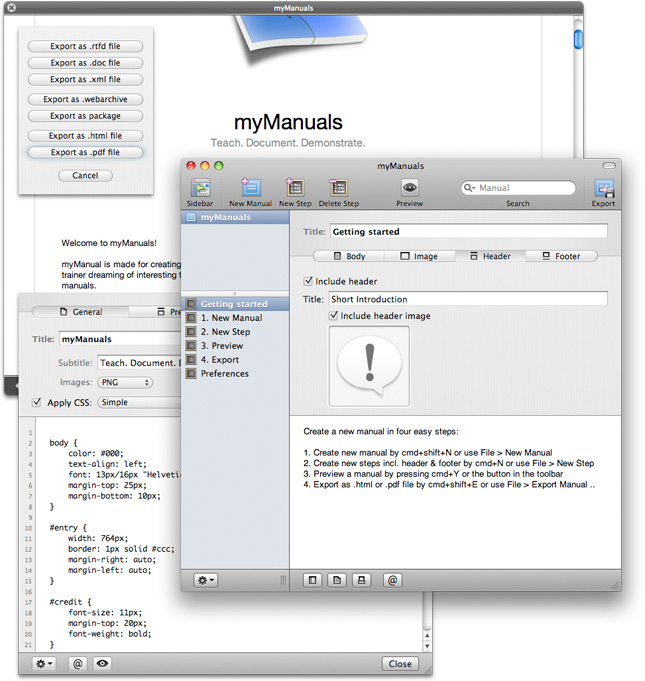Image resolution: width=645 pixels, height=681 pixels.
Task: Click the page icon button under the step text
Action: tap(337, 580)
